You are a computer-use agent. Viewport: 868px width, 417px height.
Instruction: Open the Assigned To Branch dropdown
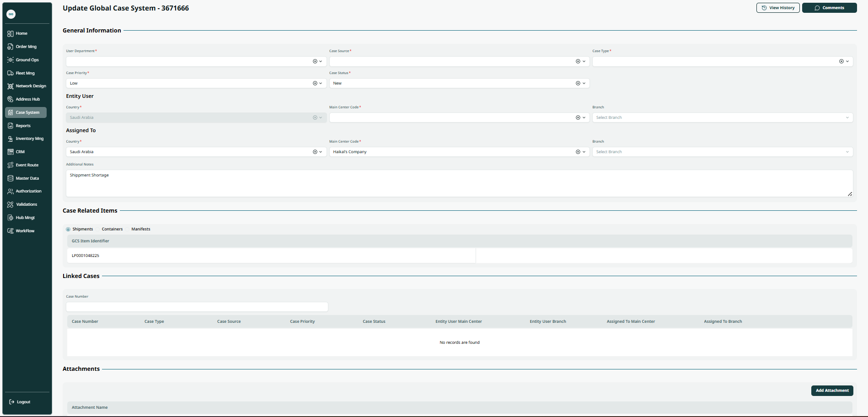[x=723, y=152]
